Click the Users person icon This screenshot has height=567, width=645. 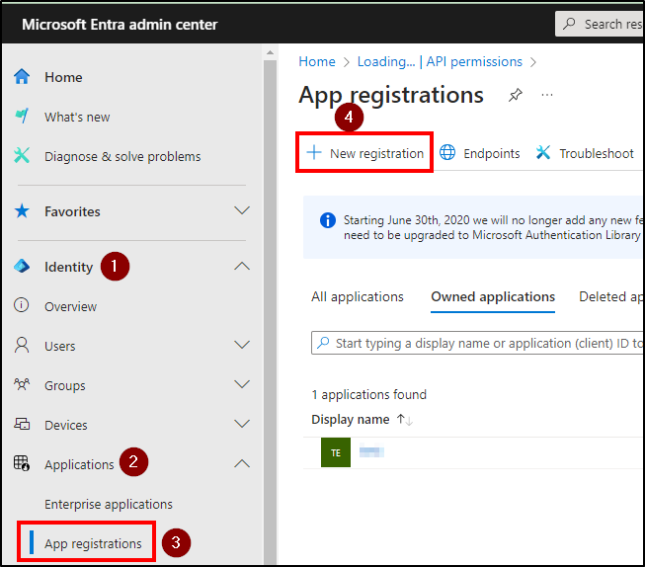tap(22, 345)
